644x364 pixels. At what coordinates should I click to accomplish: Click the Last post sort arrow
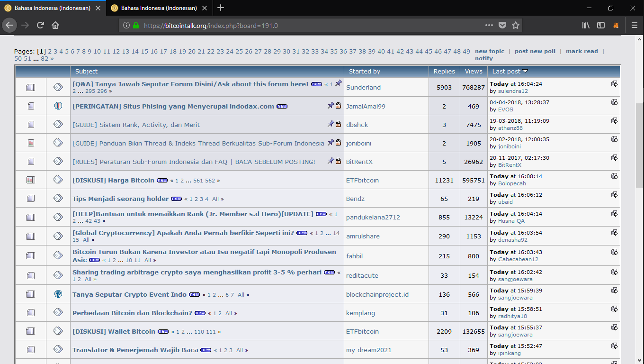[525, 71]
